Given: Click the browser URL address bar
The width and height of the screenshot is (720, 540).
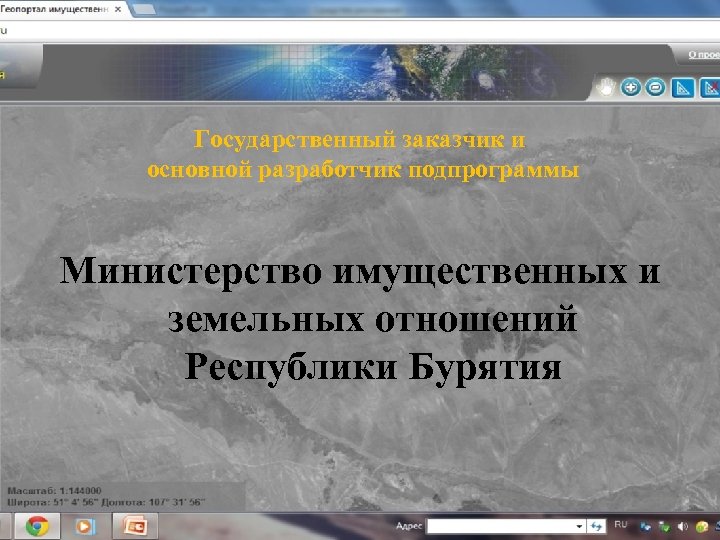Looking at the screenshot, I should (x=360, y=31).
